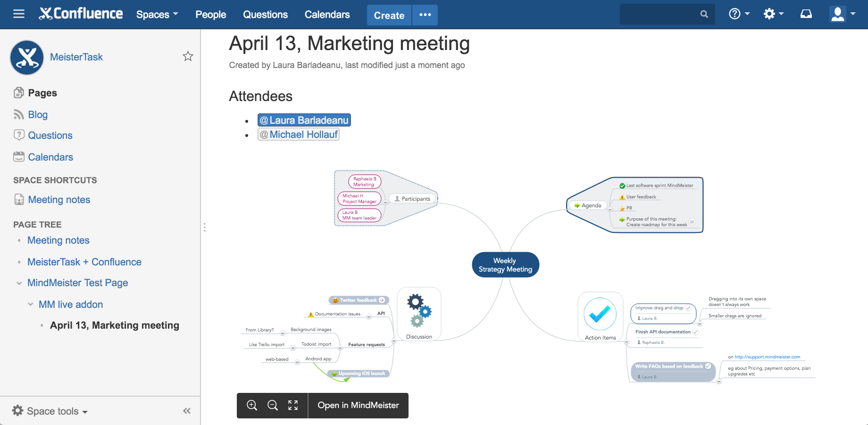The height and width of the screenshot is (425, 868).
Task: Open Questions in top navigation
Action: (x=266, y=15)
